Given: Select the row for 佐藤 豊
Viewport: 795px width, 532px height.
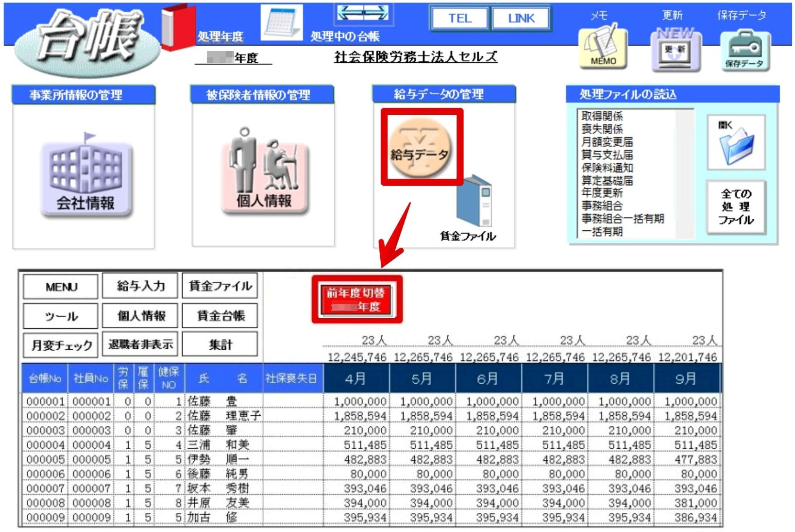Looking at the screenshot, I should point(371,401).
